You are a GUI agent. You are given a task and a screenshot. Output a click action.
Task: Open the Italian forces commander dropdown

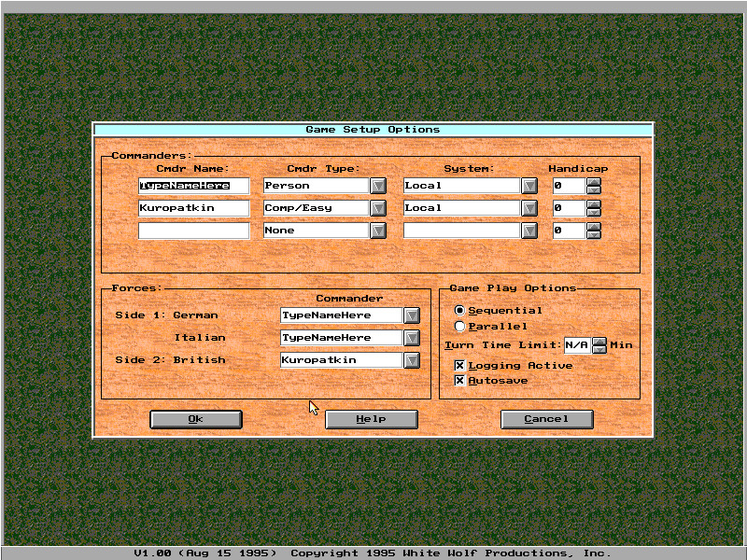point(412,338)
